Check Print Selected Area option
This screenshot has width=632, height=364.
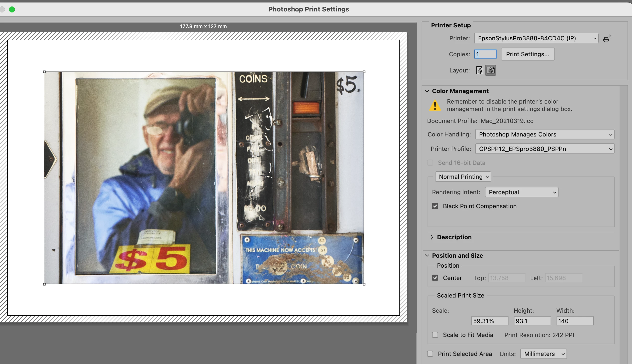(430, 354)
